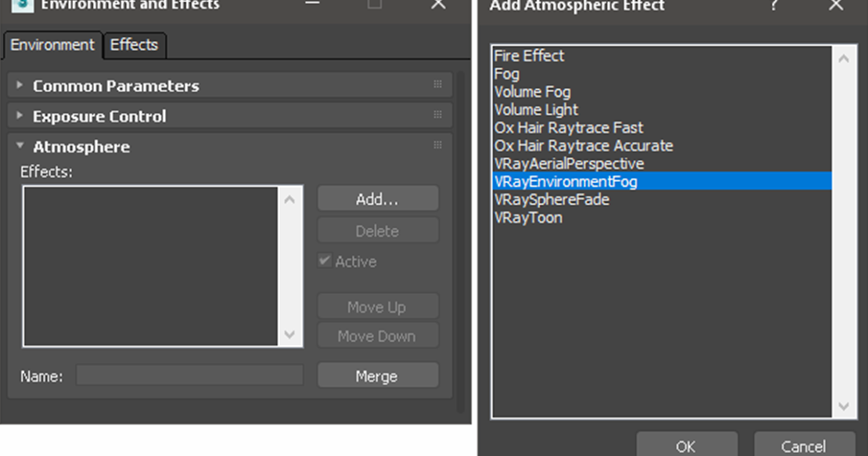This screenshot has height=456, width=868.
Task: Close the Add Atmospheric Effect dialog
Action: [835, 5]
